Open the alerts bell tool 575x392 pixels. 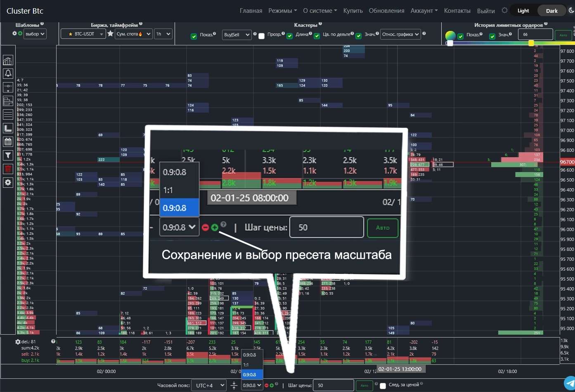click(8, 73)
